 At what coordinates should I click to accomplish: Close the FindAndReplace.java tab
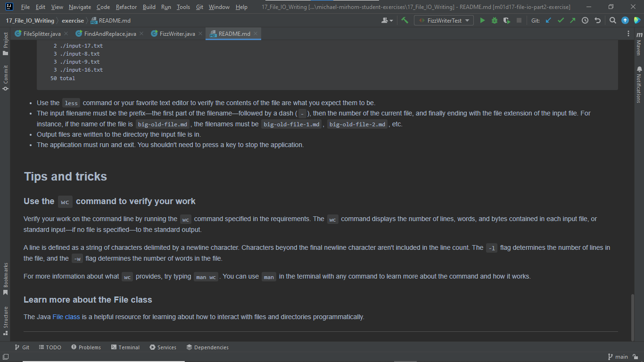[141, 34]
